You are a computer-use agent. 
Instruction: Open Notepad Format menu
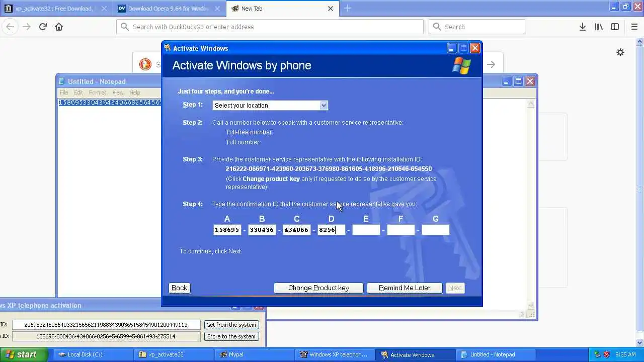pyautogui.click(x=98, y=93)
